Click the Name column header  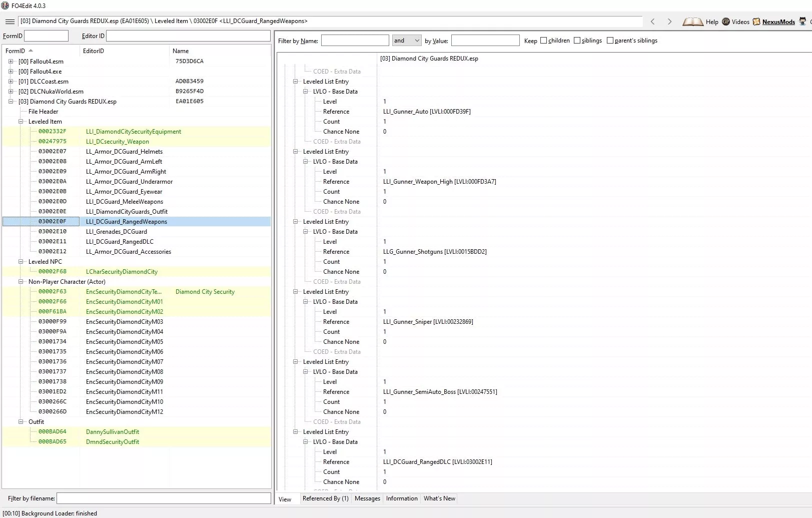pos(220,51)
